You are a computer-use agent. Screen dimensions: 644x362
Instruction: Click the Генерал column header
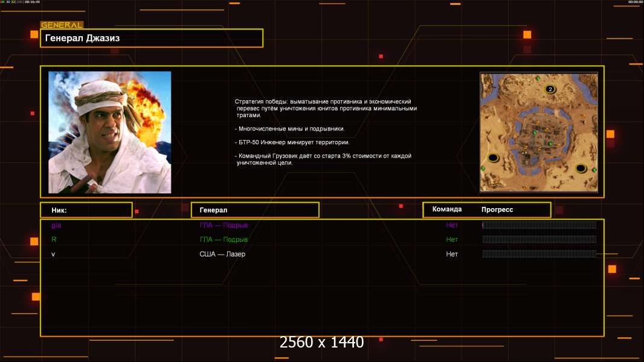[254, 210]
